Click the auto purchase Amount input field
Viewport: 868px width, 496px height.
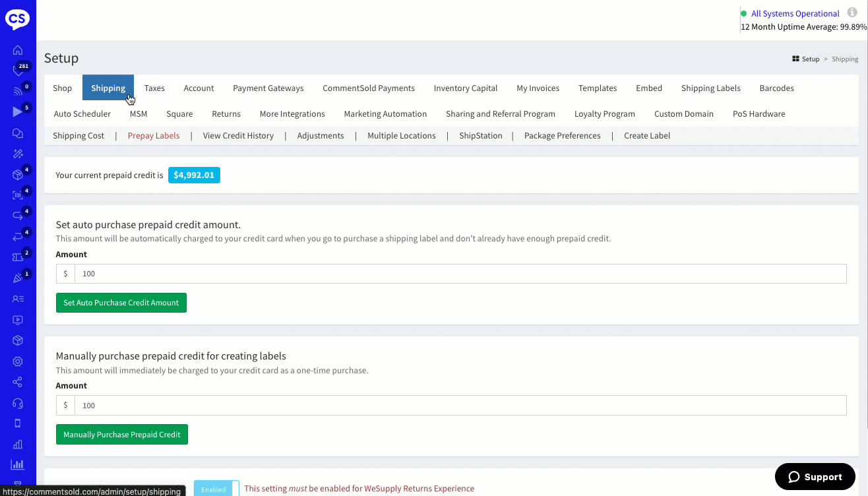tap(460, 274)
